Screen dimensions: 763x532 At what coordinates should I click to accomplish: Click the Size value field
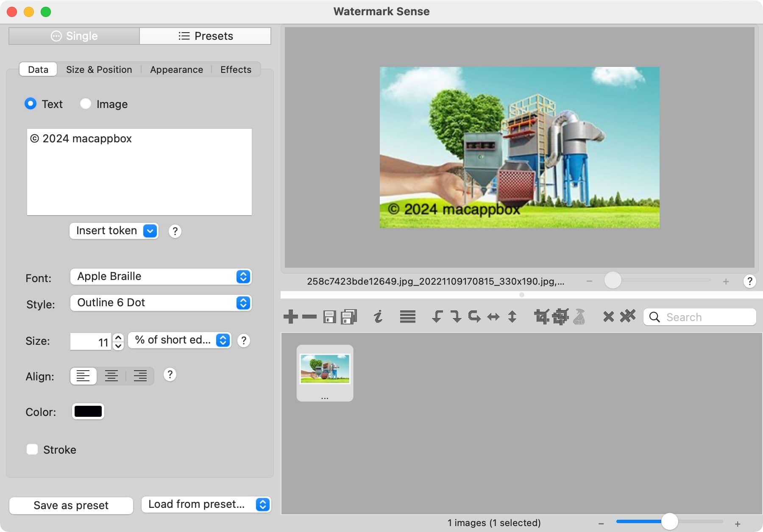(x=91, y=341)
